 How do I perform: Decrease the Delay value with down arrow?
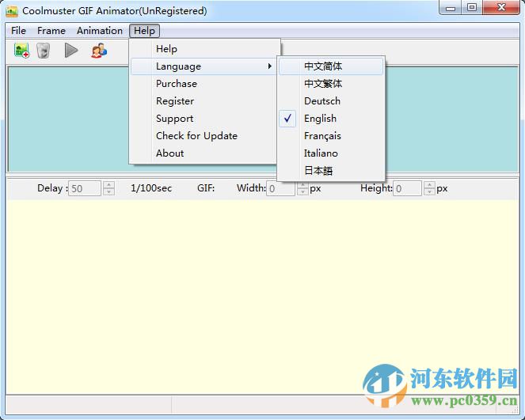click(108, 192)
